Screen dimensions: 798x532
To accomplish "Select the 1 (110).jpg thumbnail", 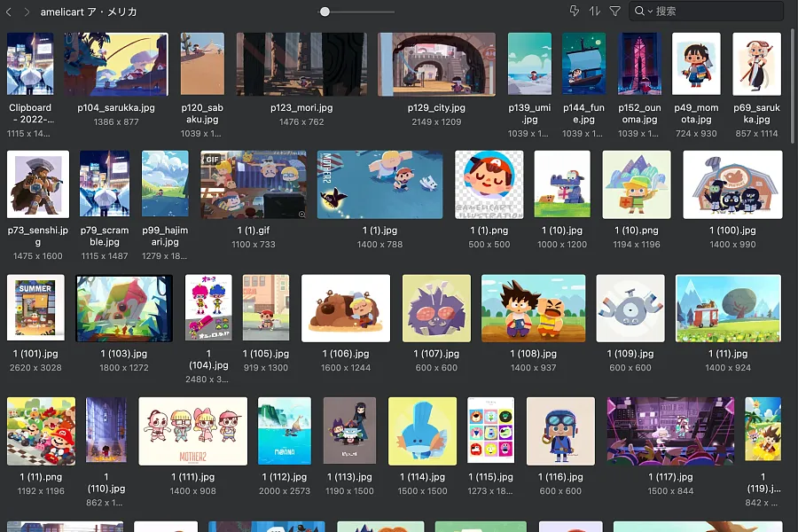I will click(x=106, y=430).
